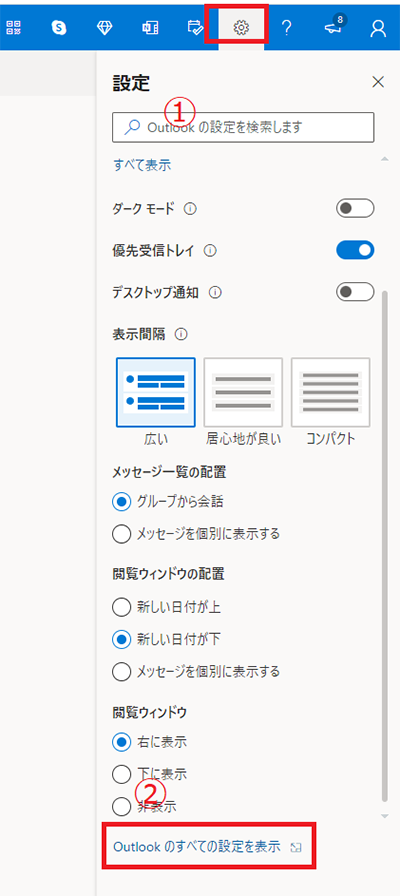This screenshot has width=400, height=896.
Task: Open the help question mark icon
Action: click(287, 27)
